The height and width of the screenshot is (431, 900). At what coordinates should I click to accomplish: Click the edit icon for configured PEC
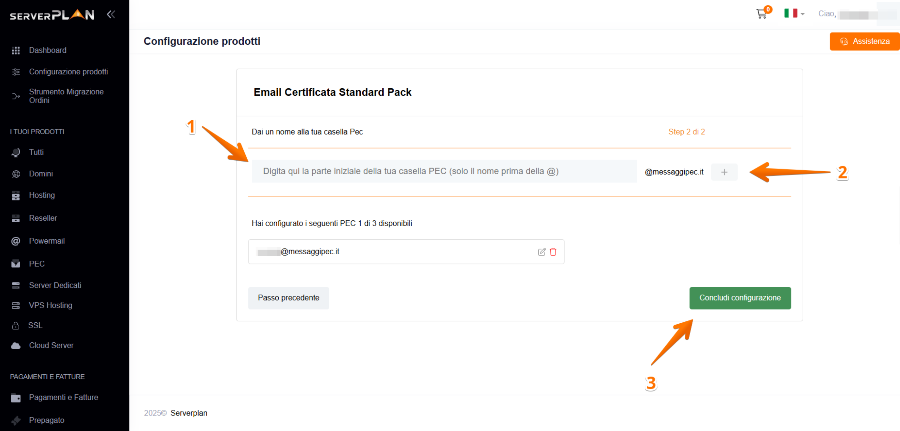[x=542, y=251]
